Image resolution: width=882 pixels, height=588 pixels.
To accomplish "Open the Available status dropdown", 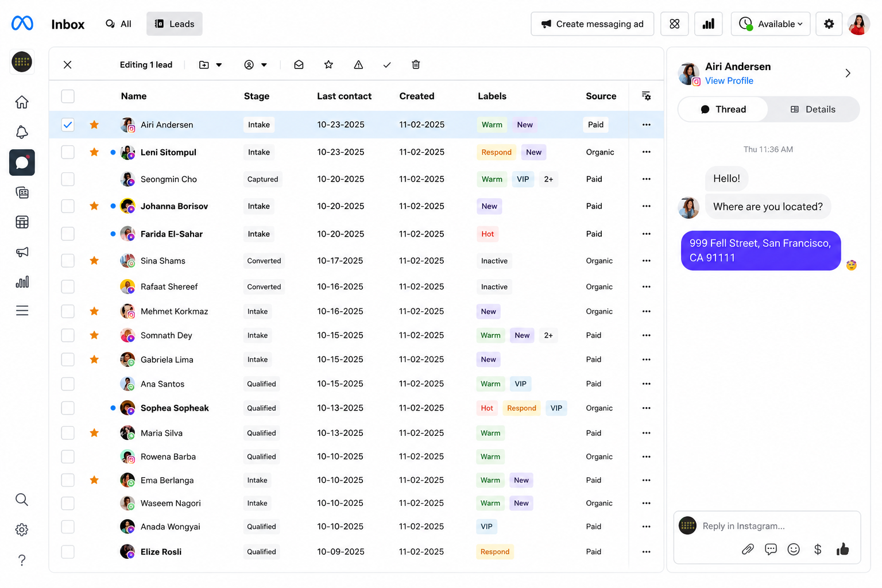I will coord(771,24).
